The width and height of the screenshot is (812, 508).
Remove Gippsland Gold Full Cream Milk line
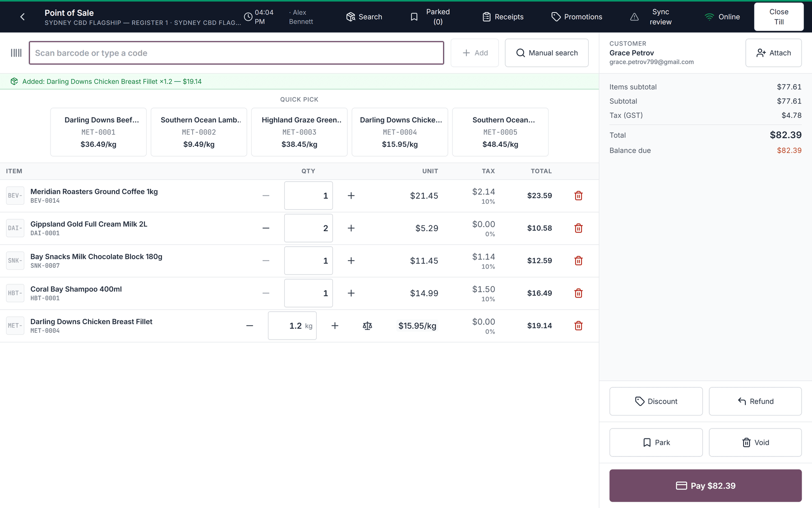tap(578, 228)
